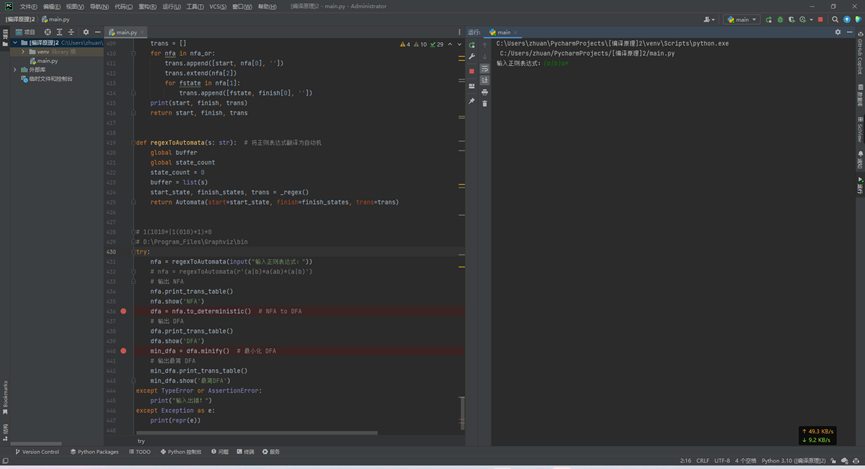Open project panel settings gear icon

86,32
